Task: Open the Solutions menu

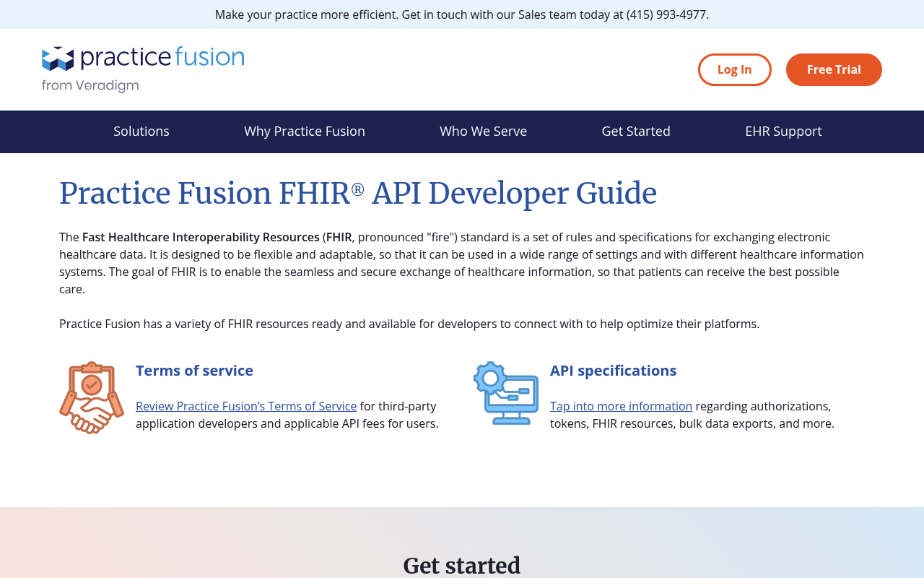Action: point(141,131)
